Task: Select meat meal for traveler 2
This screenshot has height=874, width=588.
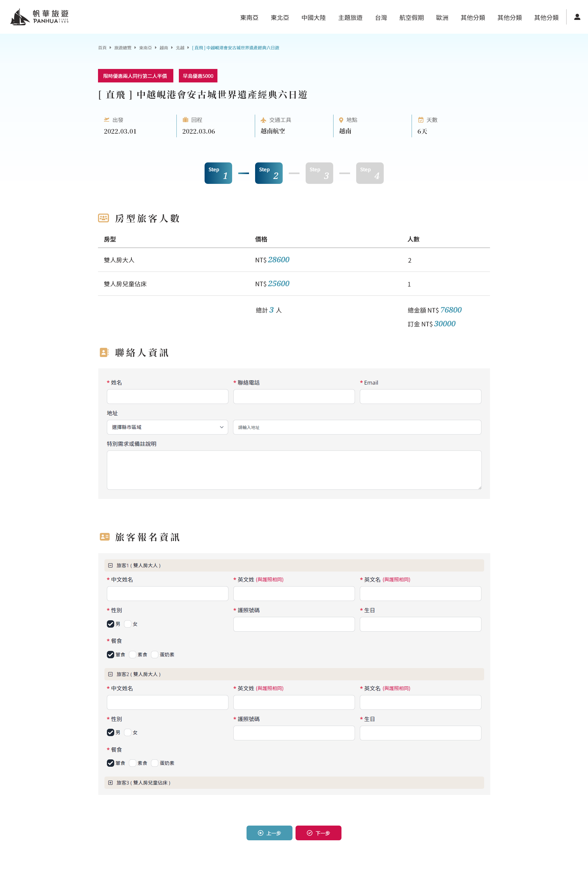Action: click(x=111, y=763)
